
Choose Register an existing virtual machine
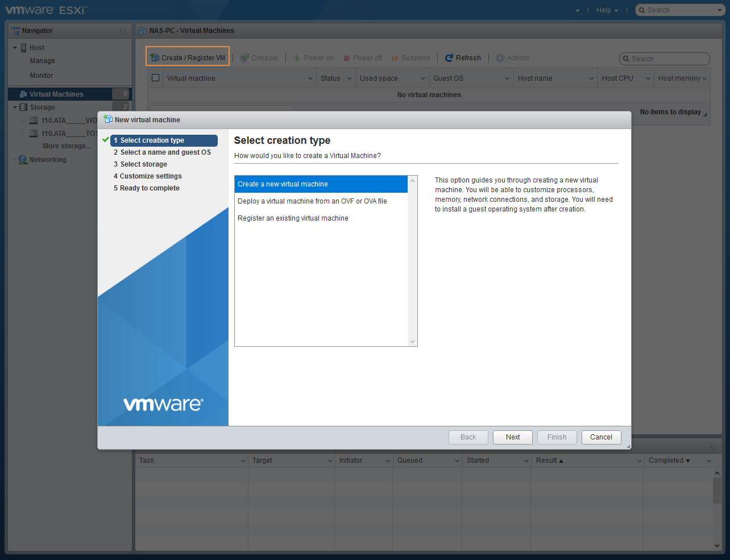(x=321, y=218)
